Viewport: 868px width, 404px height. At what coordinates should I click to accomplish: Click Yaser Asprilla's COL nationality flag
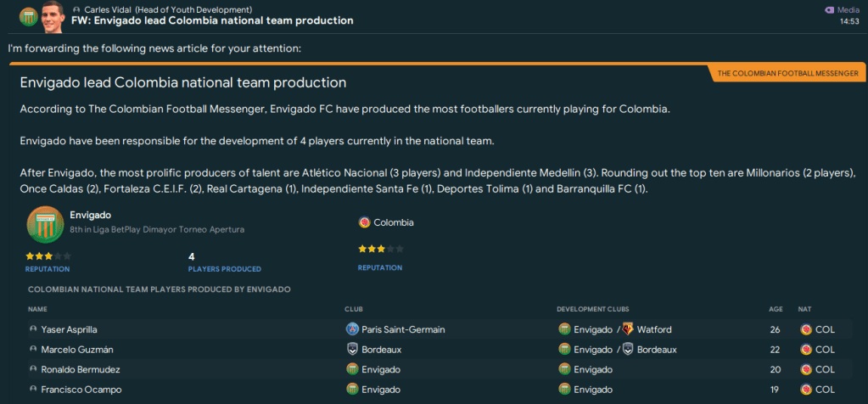pyautogui.click(x=804, y=329)
